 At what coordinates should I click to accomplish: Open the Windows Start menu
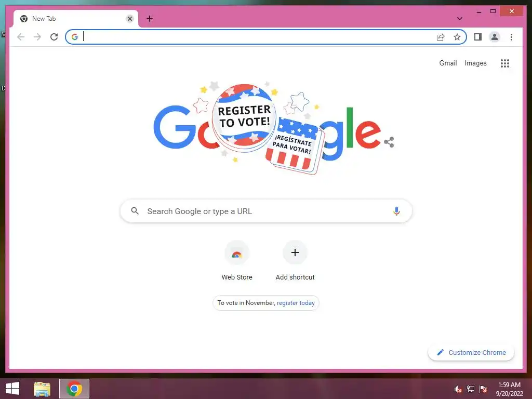(12, 389)
